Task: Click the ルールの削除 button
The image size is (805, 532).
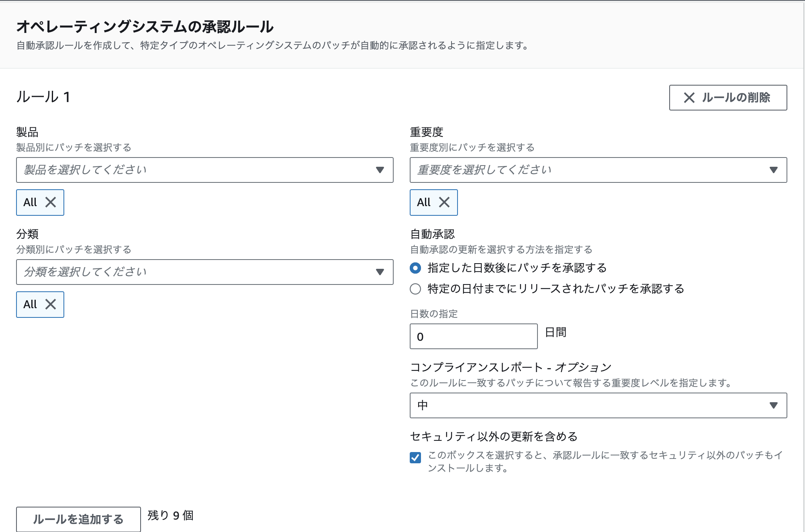Action: coord(728,98)
